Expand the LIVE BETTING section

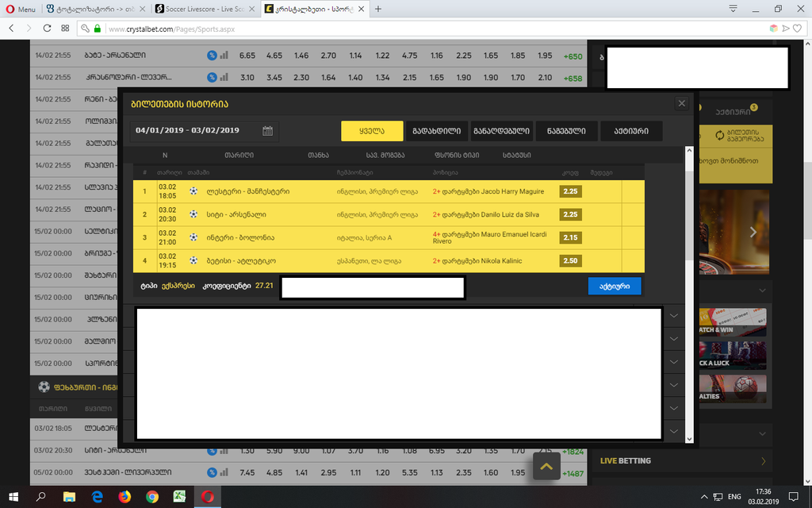684,460
